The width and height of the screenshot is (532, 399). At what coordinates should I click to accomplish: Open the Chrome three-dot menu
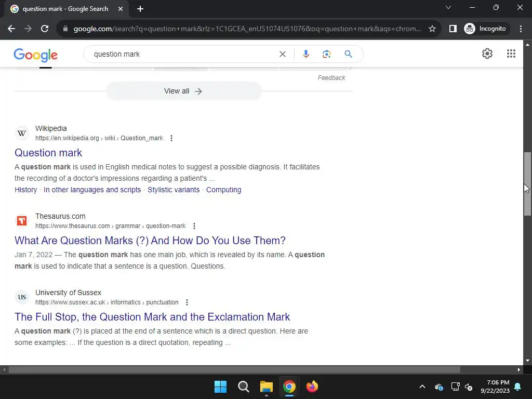[521, 29]
